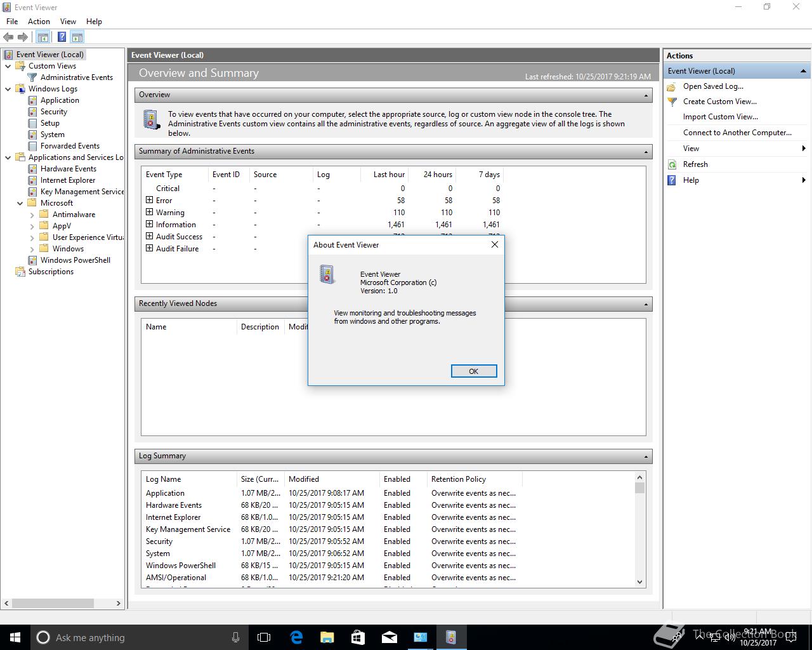The image size is (812, 650).
Task: Click Connect to Another Computer link
Action: coord(737,133)
